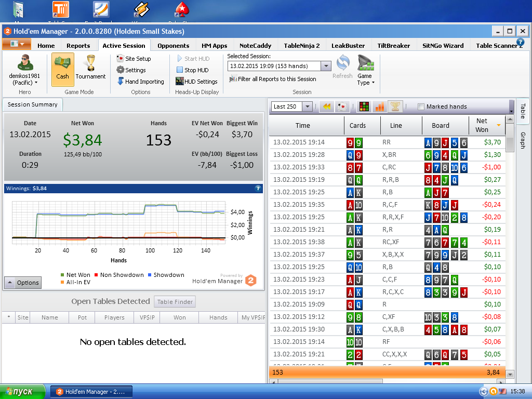The width and height of the screenshot is (532, 399).
Task: Click Hold'em Manager taskbar button
Action: (91, 392)
